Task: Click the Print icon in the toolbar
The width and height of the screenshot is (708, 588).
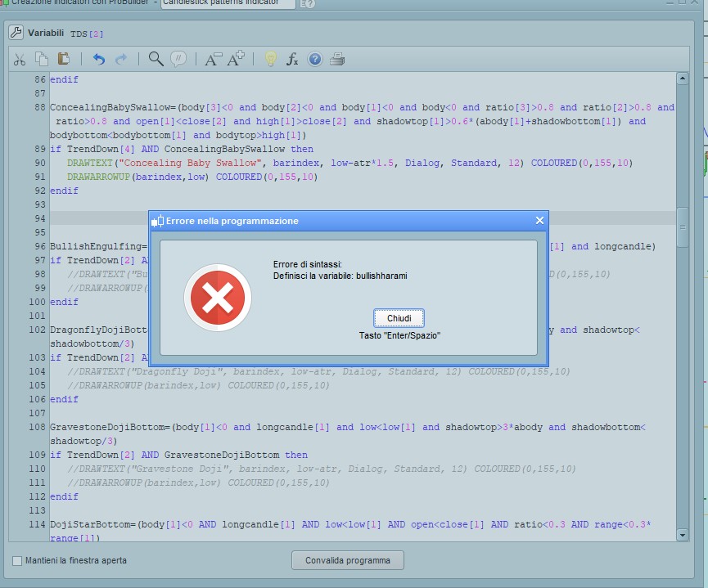Action: pos(336,59)
